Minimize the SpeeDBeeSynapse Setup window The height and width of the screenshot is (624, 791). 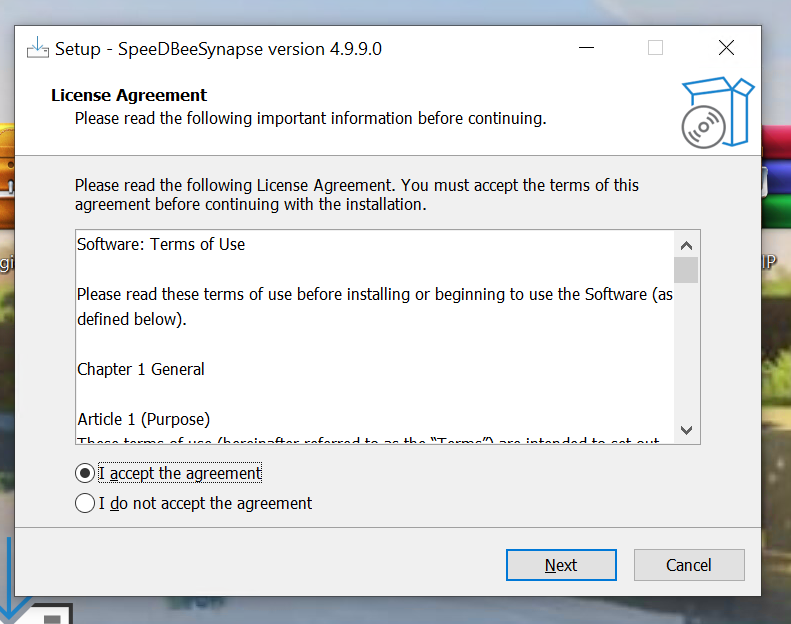(x=585, y=48)
